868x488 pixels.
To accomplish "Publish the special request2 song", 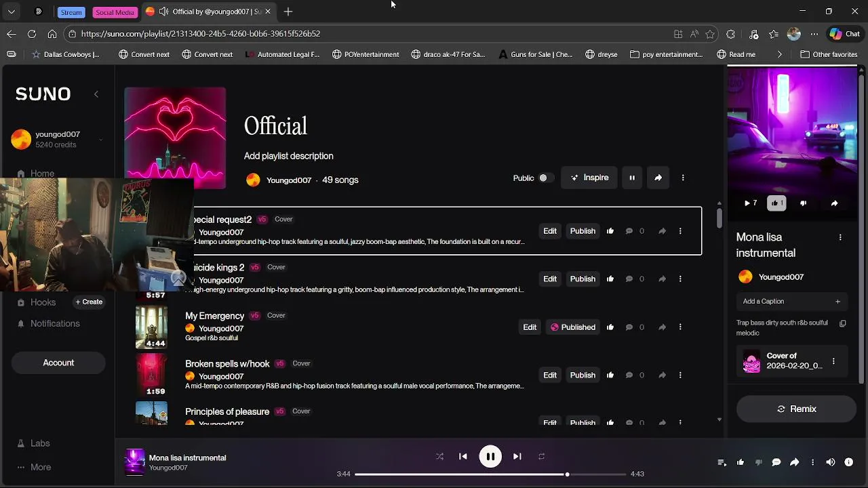I will pyautogui.click(x=583, y=231).
